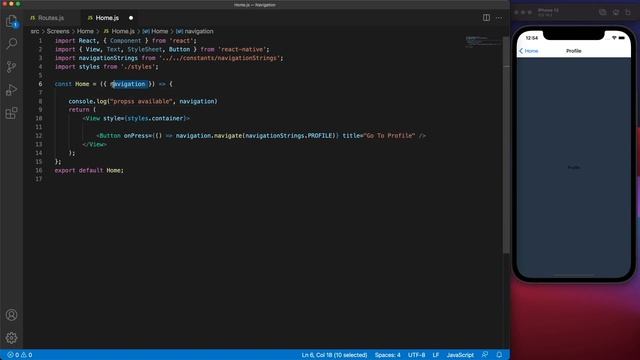Click styles.container in View tag
Screen dimensions: 640x360
(x=155, y=118)
